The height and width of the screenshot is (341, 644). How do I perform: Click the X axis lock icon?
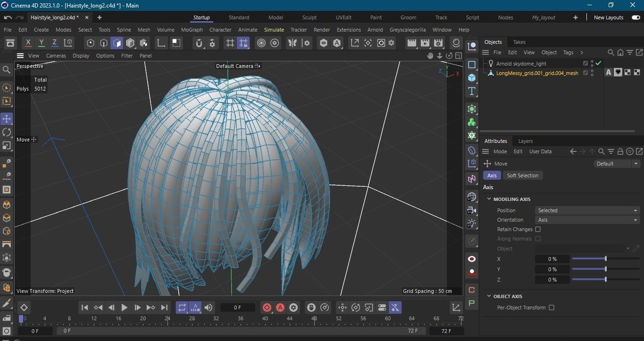point(28,43)
